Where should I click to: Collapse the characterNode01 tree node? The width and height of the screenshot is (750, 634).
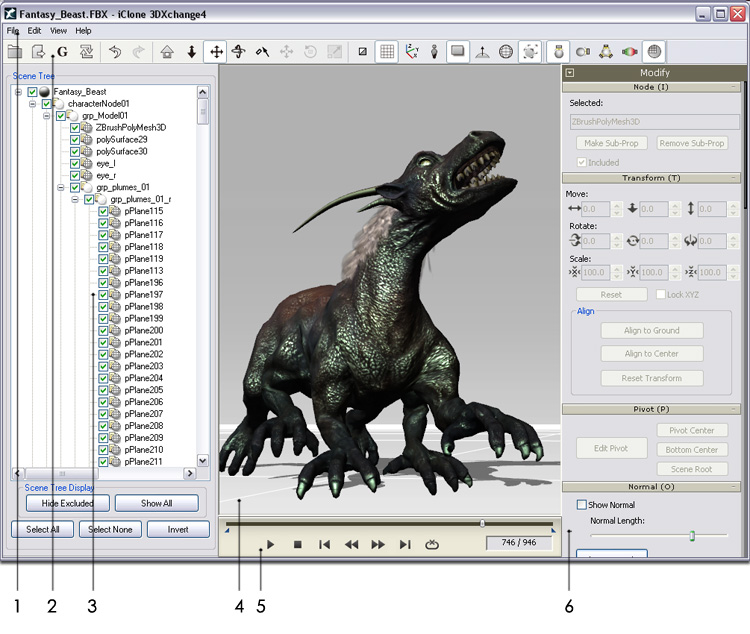(32, 104)
